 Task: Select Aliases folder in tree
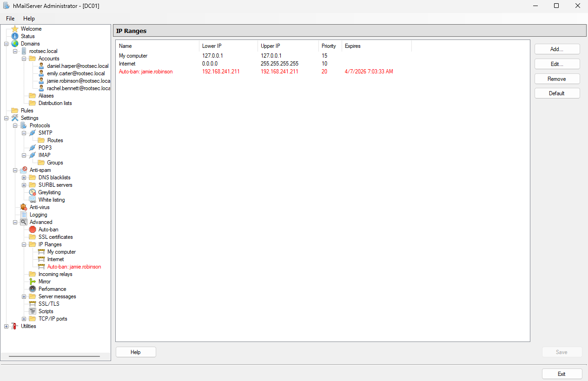point(46,96)
